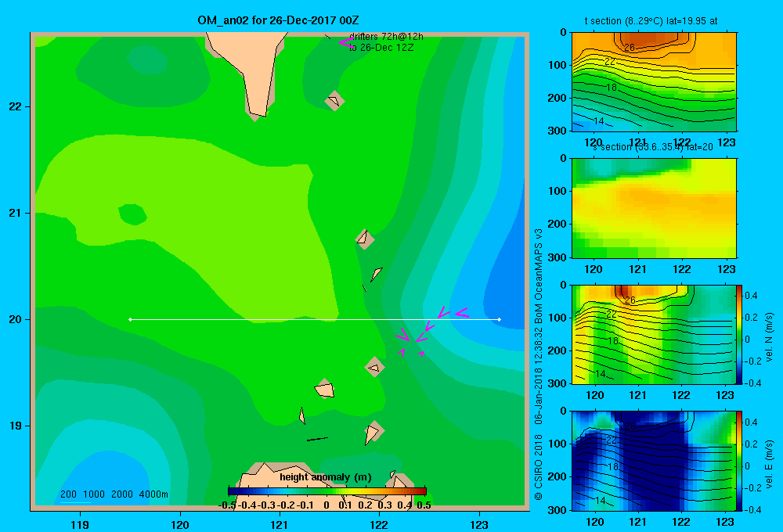Click the vel. E color bar
The image size is (783, 532).
[x=739, y=461]
